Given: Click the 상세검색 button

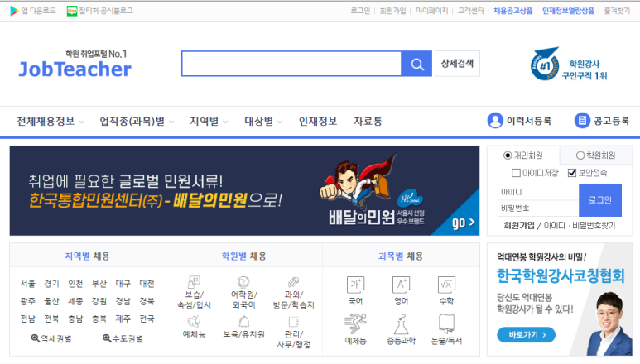Looking at the screenshot, I should pyautogui.click(x=457, y=64).
